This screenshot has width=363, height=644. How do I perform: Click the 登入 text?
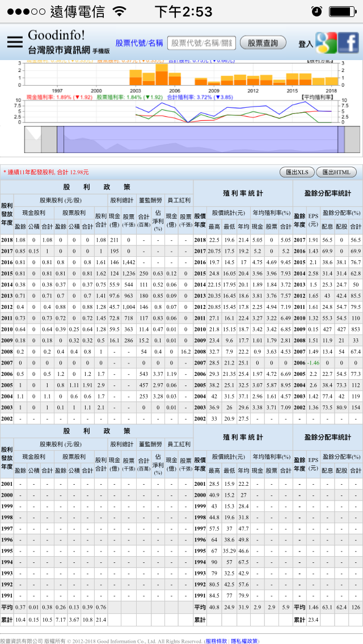[x=306, y=44]
